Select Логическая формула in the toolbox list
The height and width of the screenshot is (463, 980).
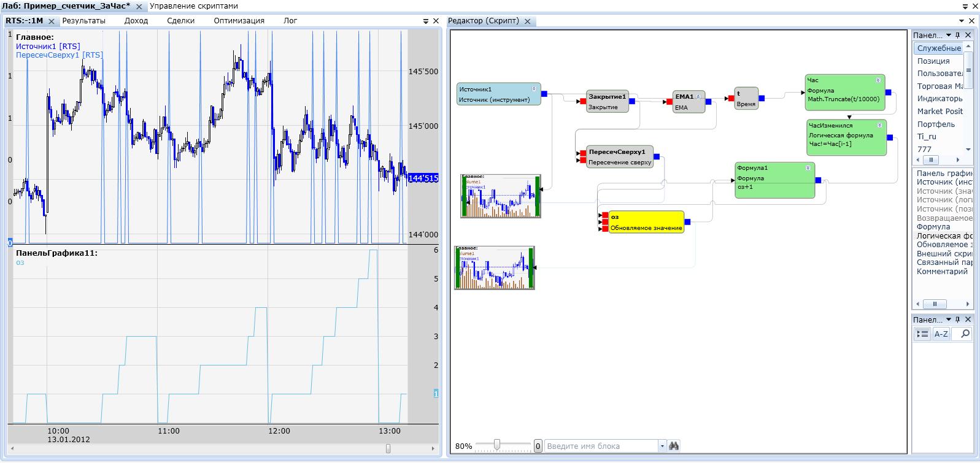click(x=944, y=235)
